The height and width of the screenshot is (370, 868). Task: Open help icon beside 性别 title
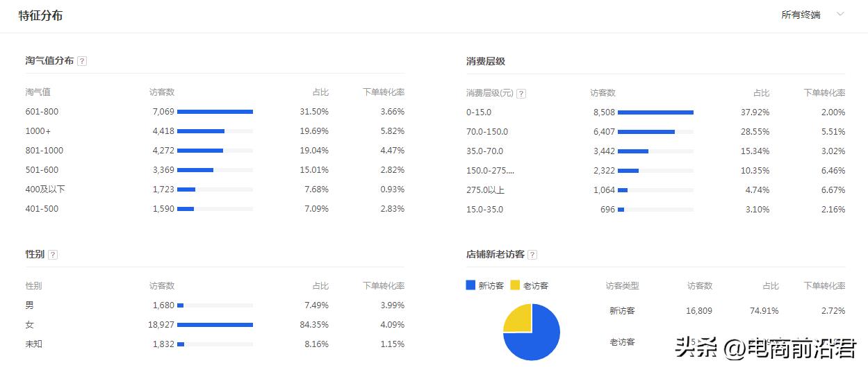(53, 255)
